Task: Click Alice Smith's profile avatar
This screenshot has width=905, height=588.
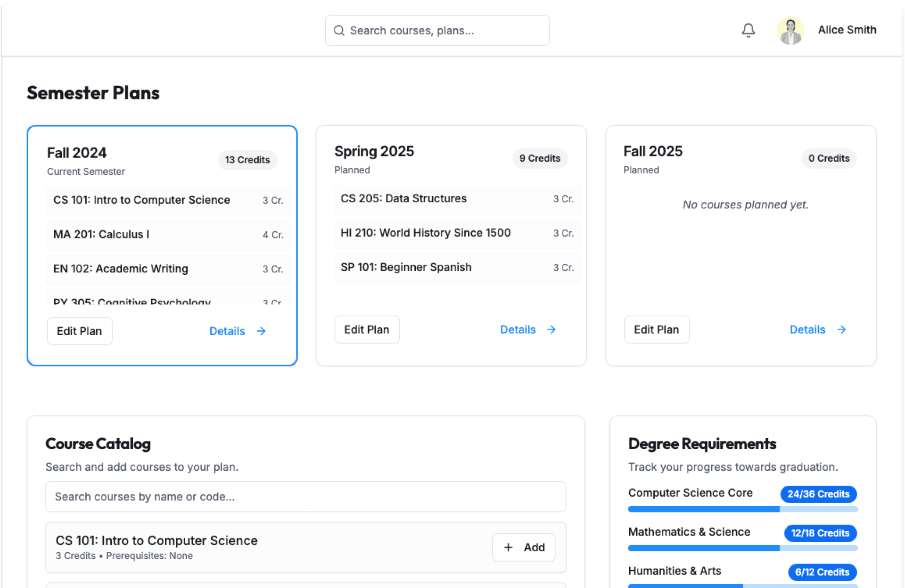Action: coord(790,31)
